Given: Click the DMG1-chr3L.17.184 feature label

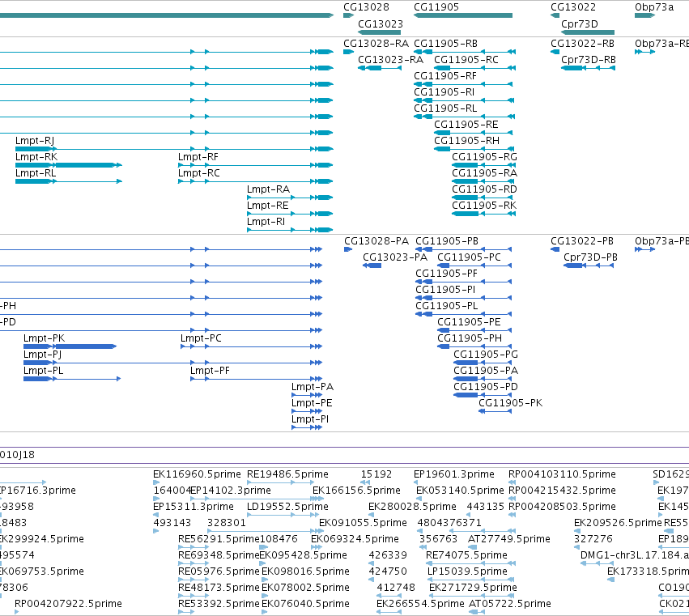Looking at the screenshot, I should click(x=635, y=555).
